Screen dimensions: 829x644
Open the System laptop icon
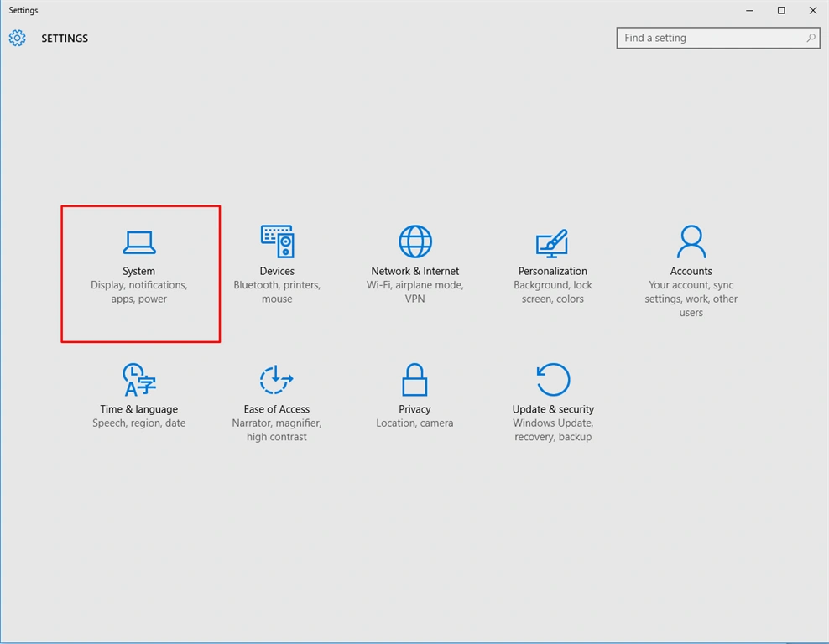click(139, 242)
